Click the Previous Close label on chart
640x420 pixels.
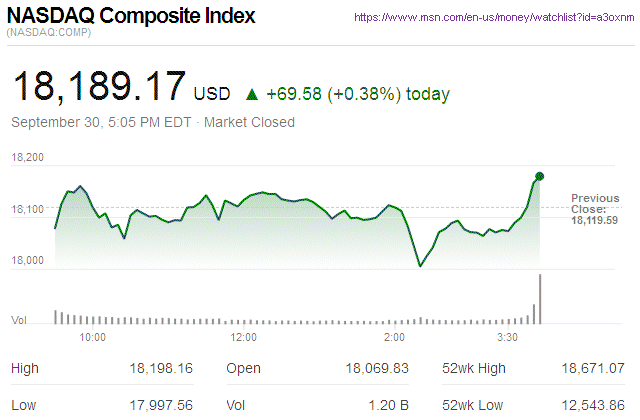tap(595, 203)
